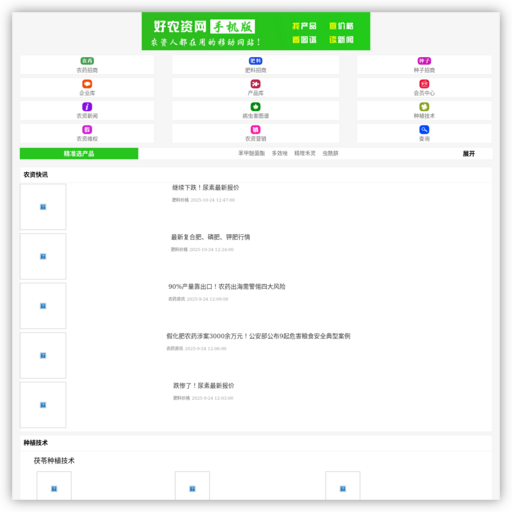Screen dimensions: 512x512
Task: Open the 企业库 orange icon
Action: [x=87, y=84]
